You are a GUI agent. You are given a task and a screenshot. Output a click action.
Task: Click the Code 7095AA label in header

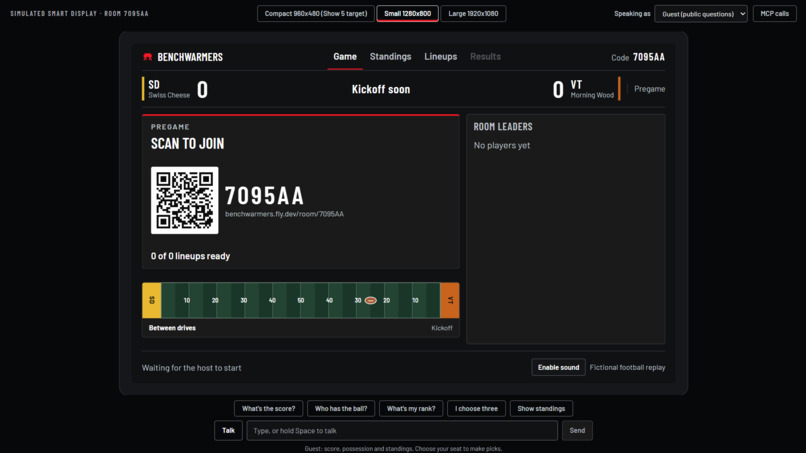click(x=637, y=57)
